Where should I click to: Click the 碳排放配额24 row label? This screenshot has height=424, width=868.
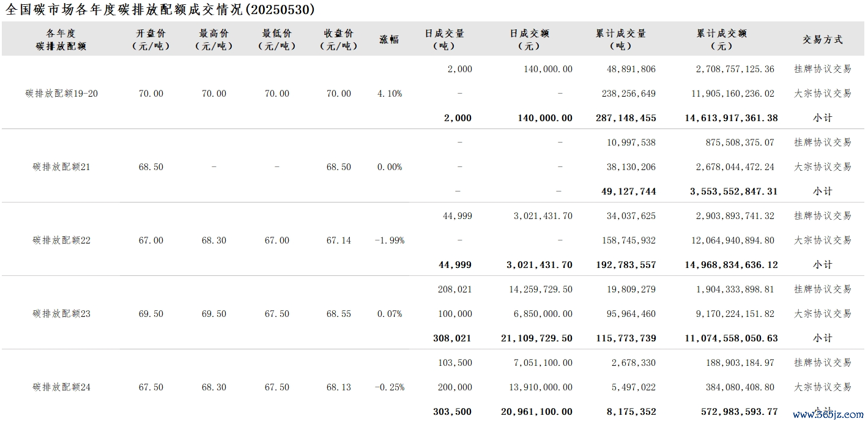(x=62, y=387)
